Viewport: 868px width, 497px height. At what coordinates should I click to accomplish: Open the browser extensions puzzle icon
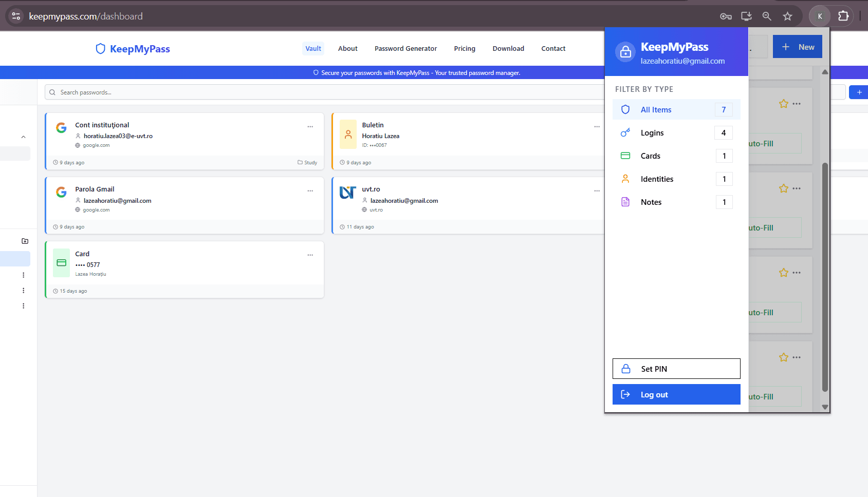[843, 16]
